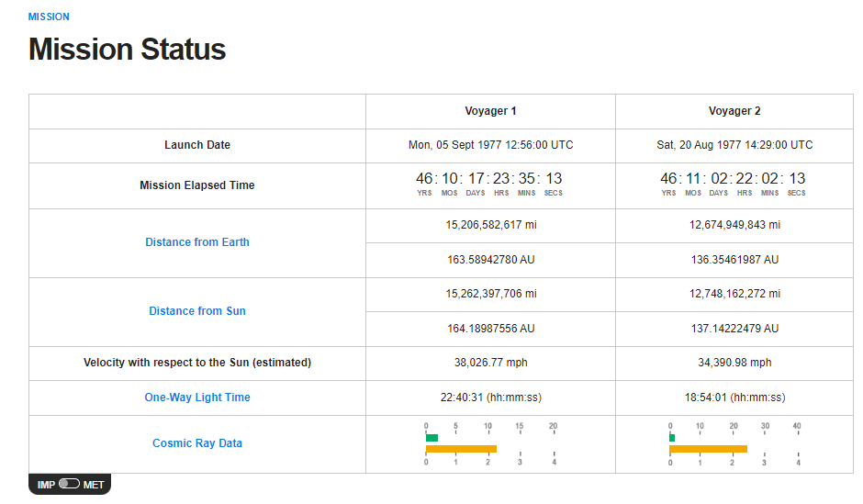Image resolution: width=863 pixels, height=504 pixels.
Task: Click the Mission Status heading
Action: coord(127,50)
